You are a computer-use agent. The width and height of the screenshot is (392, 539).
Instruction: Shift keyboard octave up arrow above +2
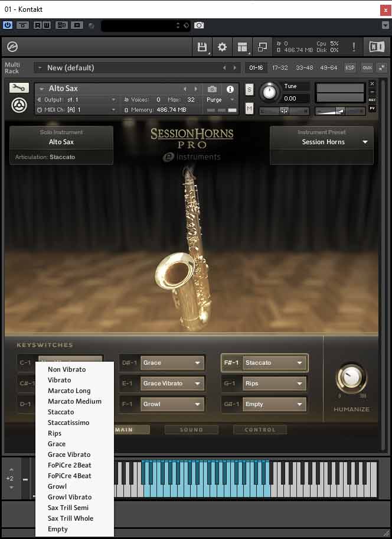tap(11, 470)
